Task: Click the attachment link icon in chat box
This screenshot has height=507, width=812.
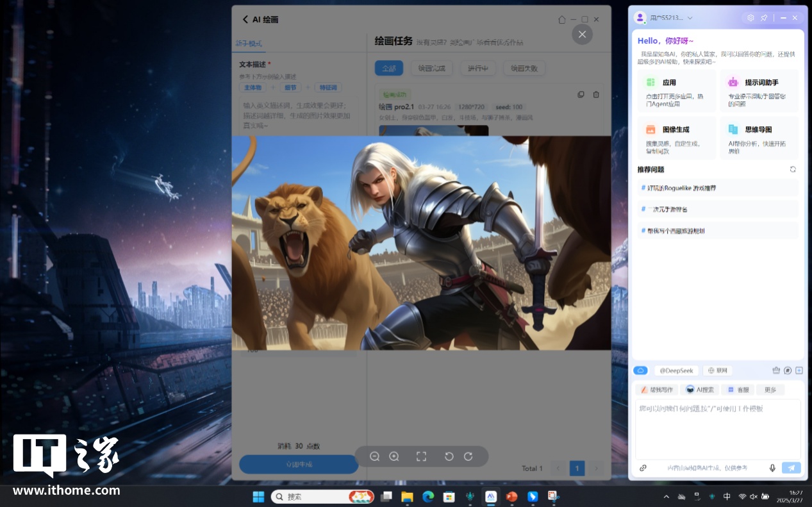Action: (x=643, y=468)
